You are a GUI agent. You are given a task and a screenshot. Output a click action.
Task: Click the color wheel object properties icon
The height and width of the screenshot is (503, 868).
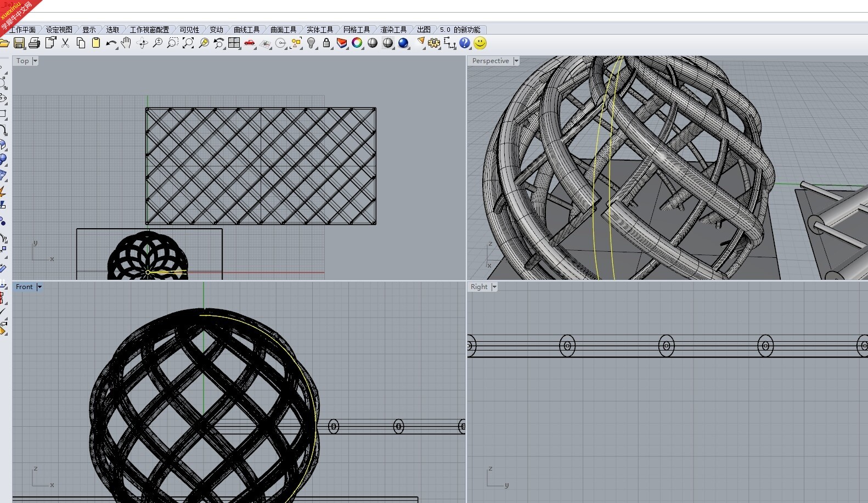point(357,43)
